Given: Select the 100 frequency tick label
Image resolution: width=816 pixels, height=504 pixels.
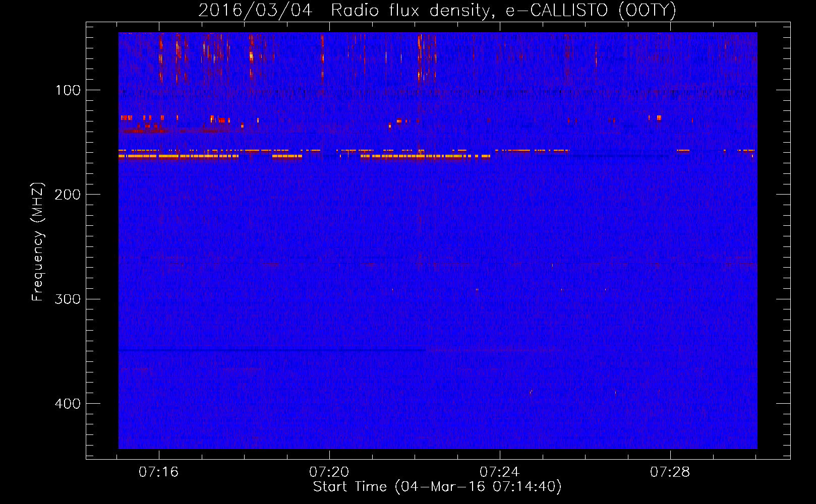Looking at the screenshot, I should pyautogui.click(x=68, y=90).
